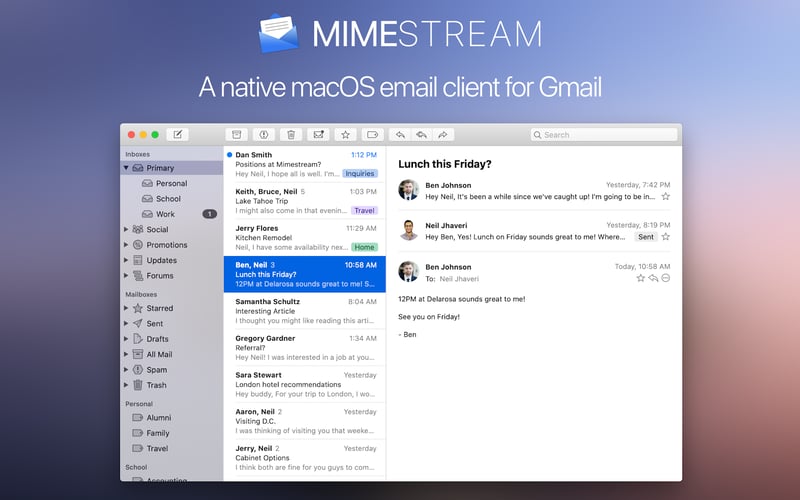The image size is (800, 500).
Task: Mark as unread envelope toolbar icon
Action: 318,135
